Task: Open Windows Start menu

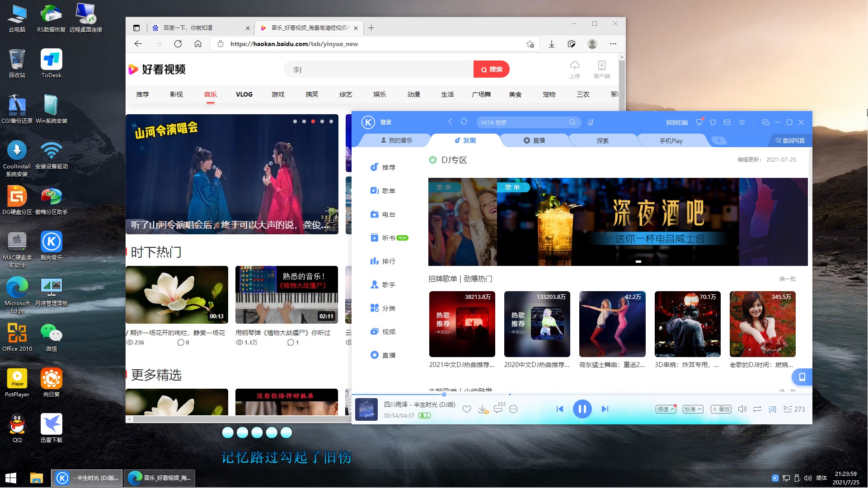Action: point(11,478)
